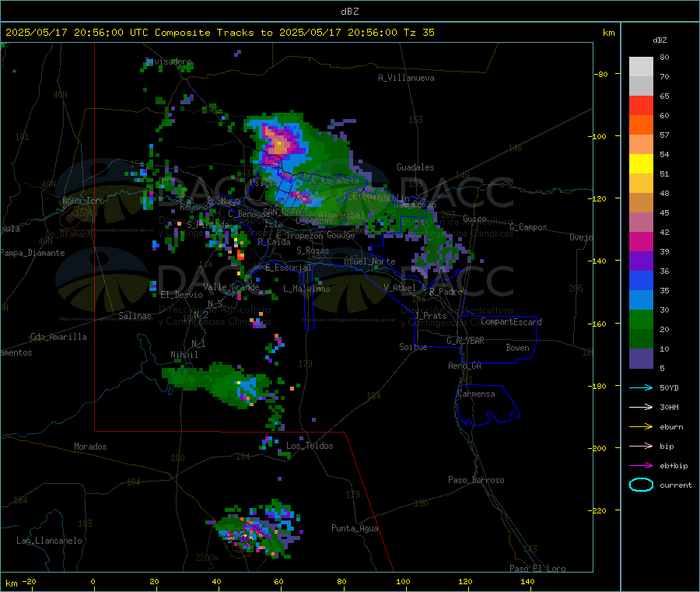Click the 39 dBZ purple color swatch
Image resolution: width=700 pixels, height=592 pixels.
(x=641, y=261)
